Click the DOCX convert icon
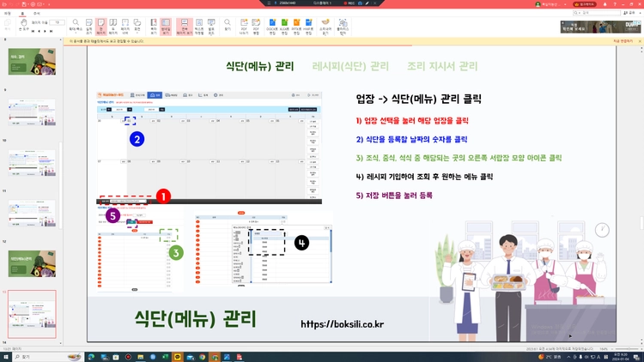Screen dimensions: 644x362 [272, 27]
